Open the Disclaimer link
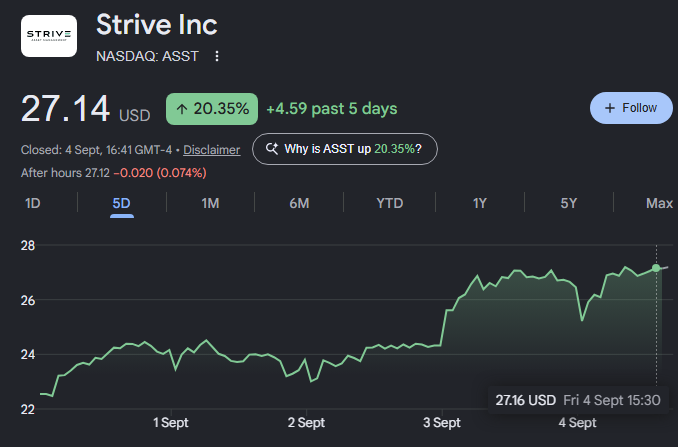678x447 pixels. pos(211,150)
